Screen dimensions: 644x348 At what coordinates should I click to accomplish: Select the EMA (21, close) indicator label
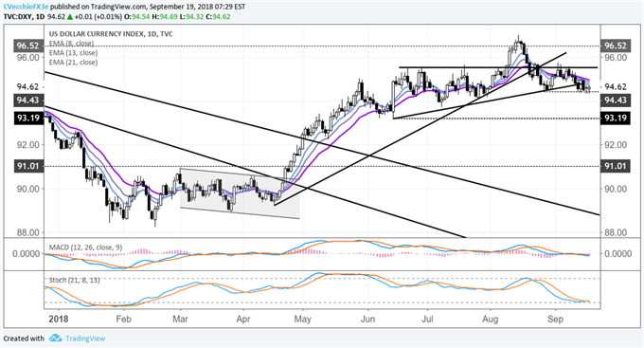click(73, 63)
